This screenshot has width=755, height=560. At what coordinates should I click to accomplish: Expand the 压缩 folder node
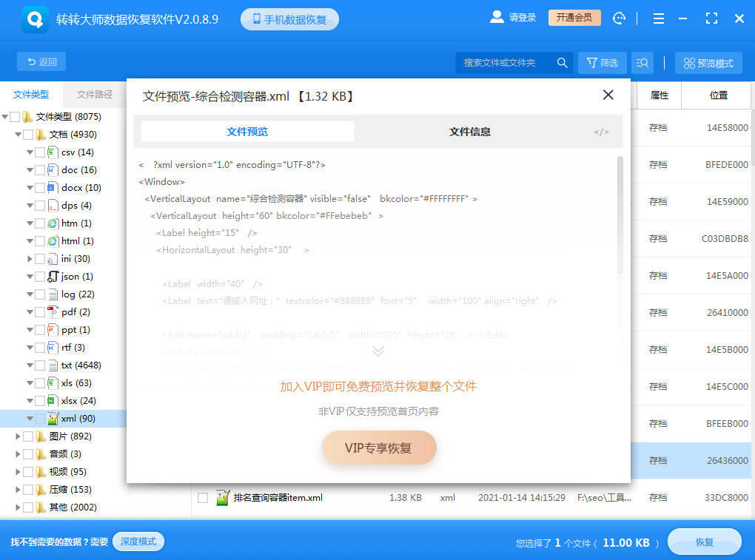point(18,490)
